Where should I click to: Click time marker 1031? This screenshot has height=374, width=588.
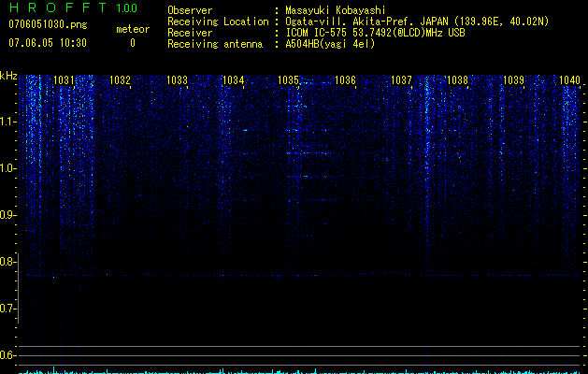(64, 79)
